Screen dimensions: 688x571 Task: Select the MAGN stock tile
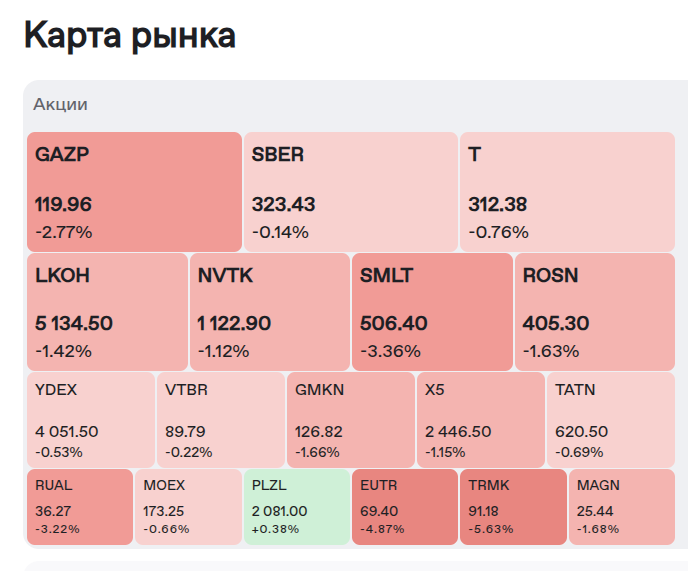(x=622, y=507)
